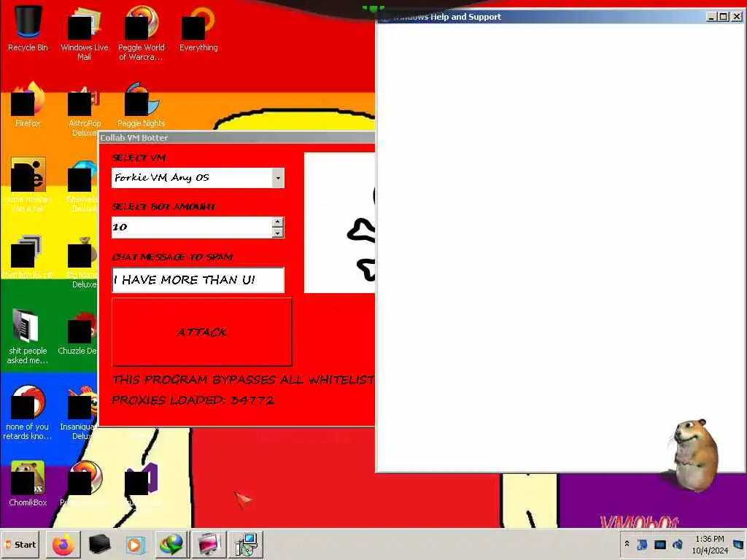Click the ATTACK button
The width and height of the screenshot is (747, 560).
(201, 332)
